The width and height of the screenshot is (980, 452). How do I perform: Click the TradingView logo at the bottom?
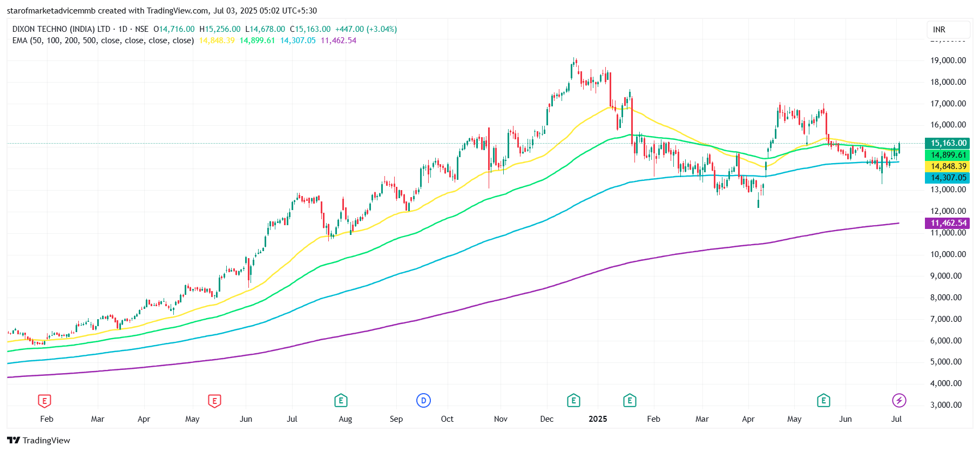pyautogui.click(x=39, y=440)
